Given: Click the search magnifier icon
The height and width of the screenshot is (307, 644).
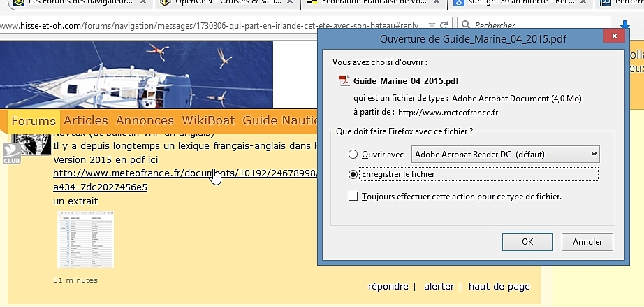Looking at the screenshot, I should 466,25.
